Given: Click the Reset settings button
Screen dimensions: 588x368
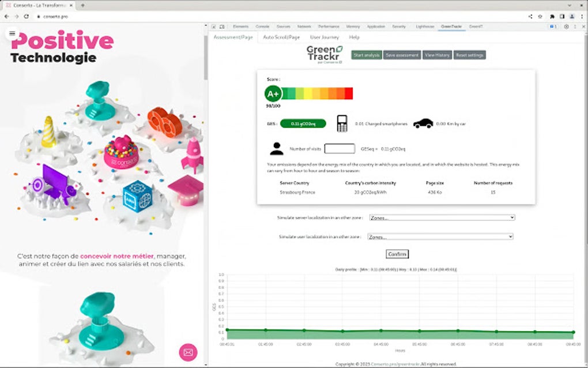Looking at the screenshot, I should tap(469, 55).
